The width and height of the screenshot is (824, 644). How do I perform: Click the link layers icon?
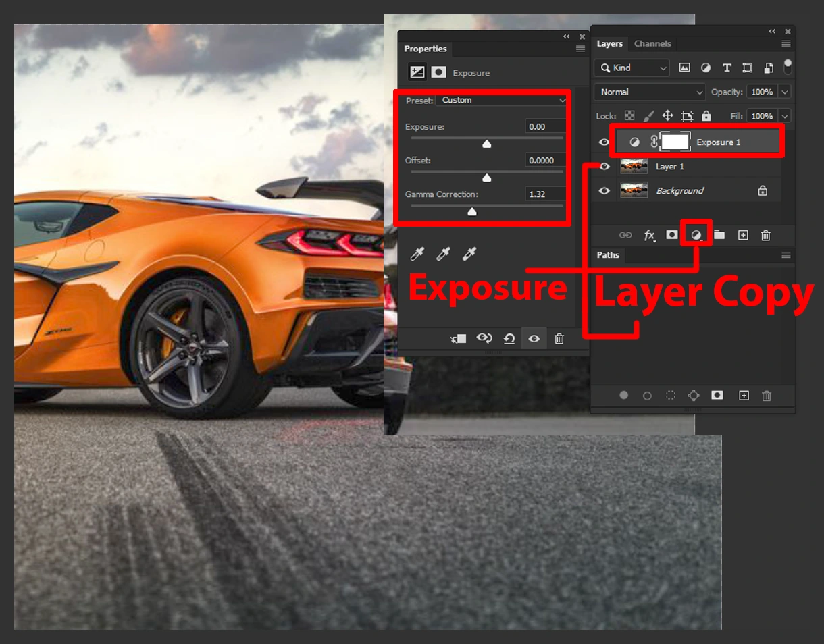625,235
